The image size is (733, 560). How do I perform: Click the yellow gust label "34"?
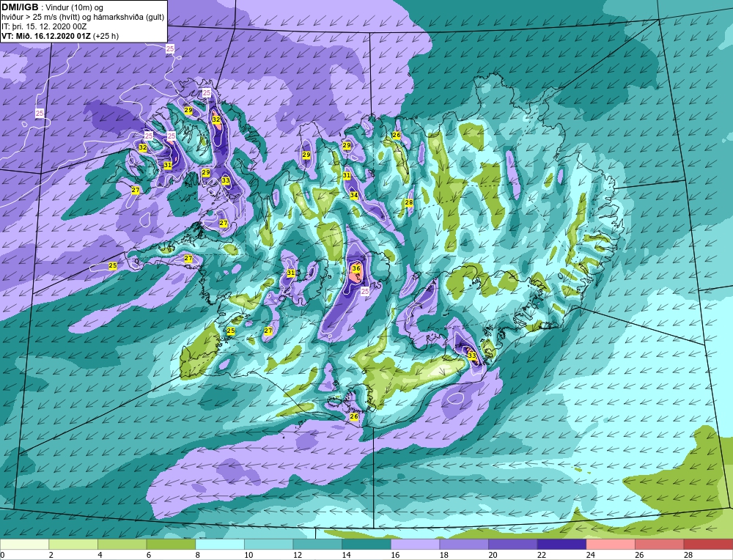(x=354, y=195)
